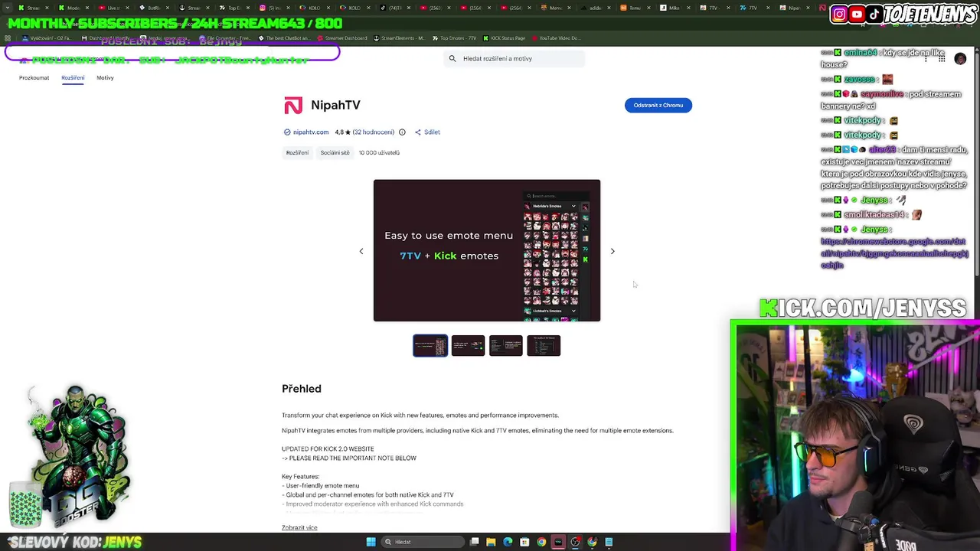Viewport: 980px width, 551px height.
Task: Open the The best Chatbot bookmark
Action: (x=284, y=38)
